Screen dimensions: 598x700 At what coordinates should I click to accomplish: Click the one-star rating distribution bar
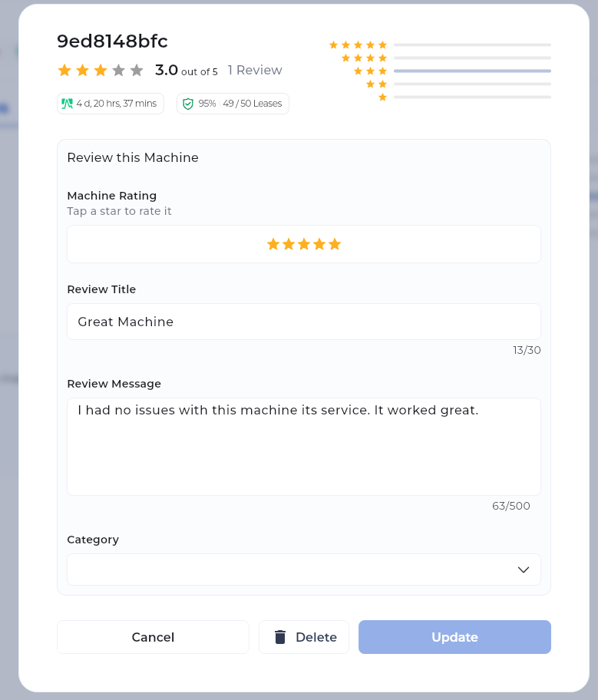[x=472, y=97]
